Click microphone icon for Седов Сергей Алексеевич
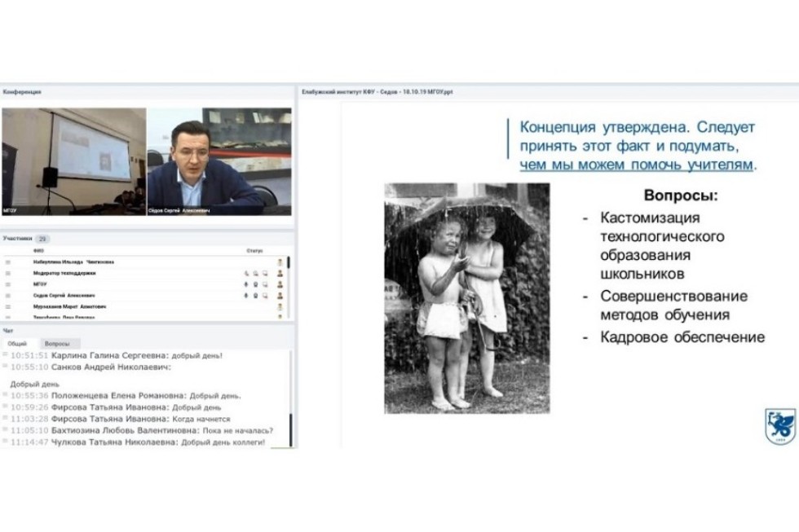Image resolution: width=799 pixels, height=532 pixels. click(247, 296)
